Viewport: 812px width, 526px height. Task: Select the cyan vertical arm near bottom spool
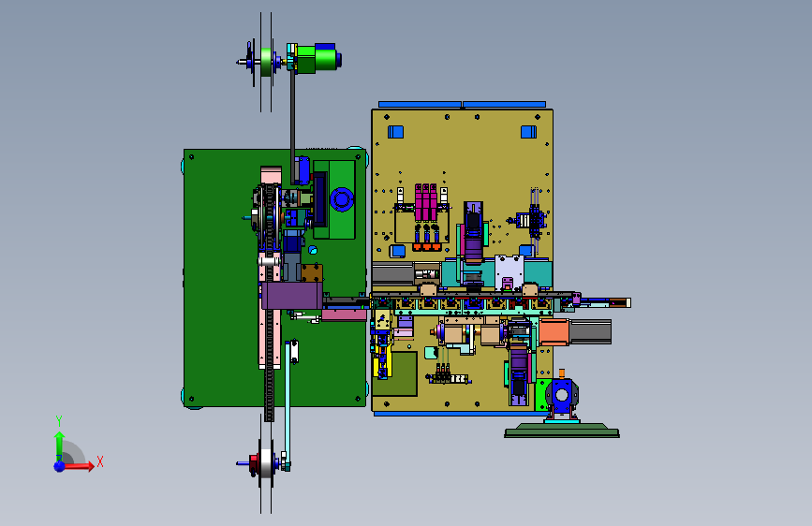click(288, 402)
